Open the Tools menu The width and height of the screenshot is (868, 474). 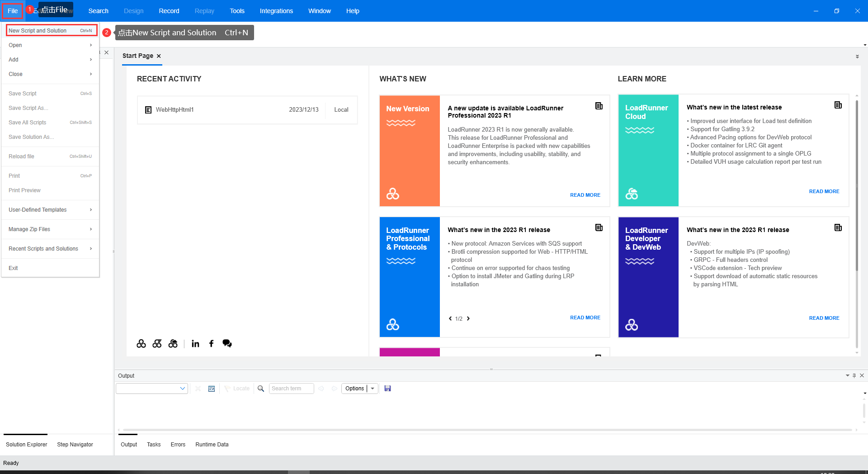click(x=237, y=11)
